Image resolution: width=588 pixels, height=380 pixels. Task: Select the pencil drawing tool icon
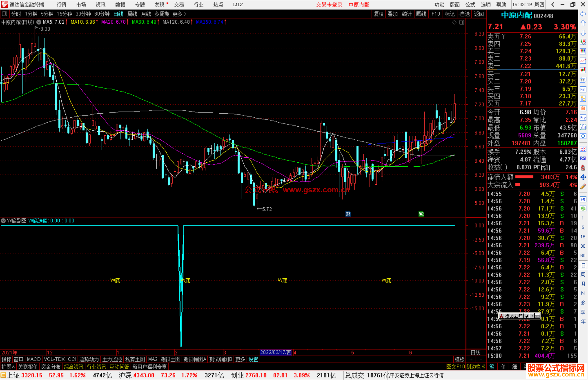point(583,187)
